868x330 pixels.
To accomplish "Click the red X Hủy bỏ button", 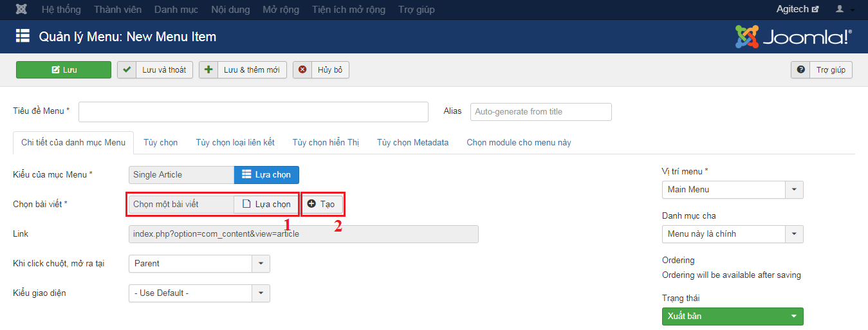I will (321, 69).
